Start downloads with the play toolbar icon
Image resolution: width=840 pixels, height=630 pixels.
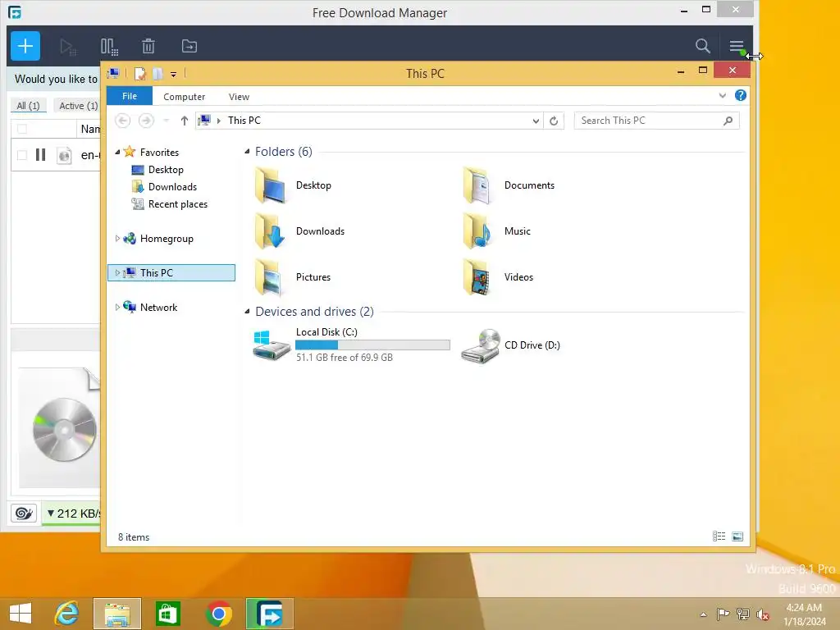click(67, 47)
